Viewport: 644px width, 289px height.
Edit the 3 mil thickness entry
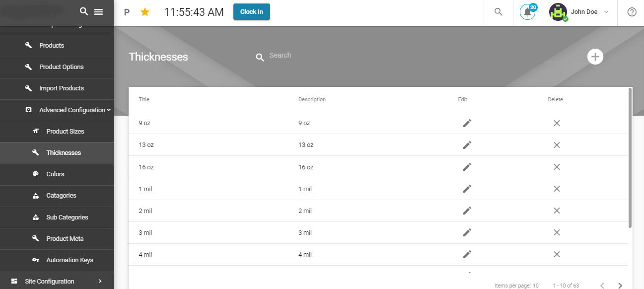(x=467, y=232)
